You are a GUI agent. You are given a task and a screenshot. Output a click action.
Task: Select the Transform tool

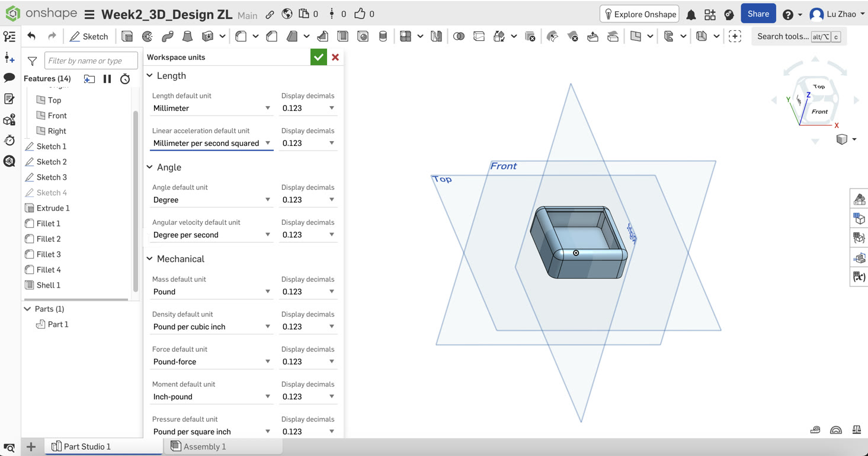click(x=499, y=36)
